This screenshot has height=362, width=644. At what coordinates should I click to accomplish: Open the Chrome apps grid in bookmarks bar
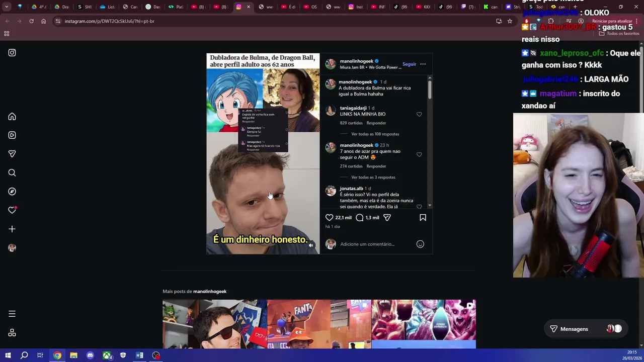(7, 34)
